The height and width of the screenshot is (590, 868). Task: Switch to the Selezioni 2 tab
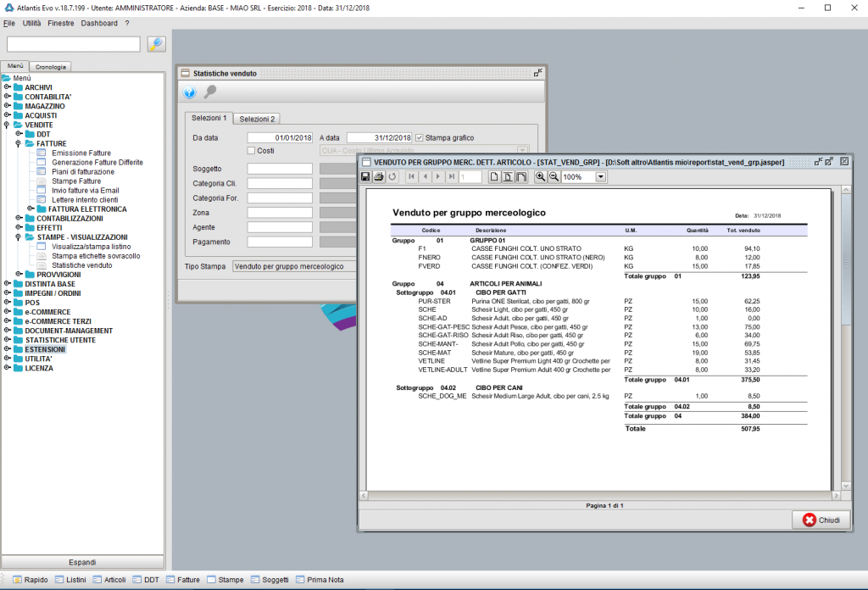coord(258,119)
